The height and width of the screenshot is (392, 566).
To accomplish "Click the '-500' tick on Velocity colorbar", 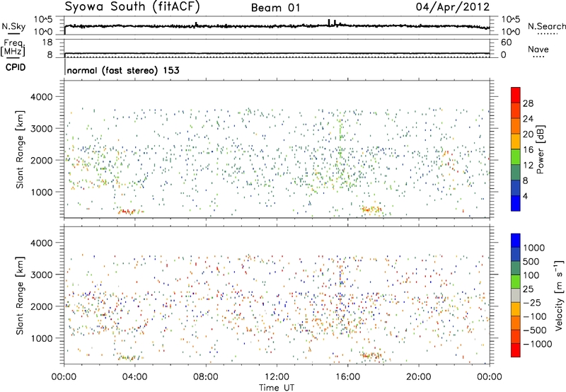I will 535,330.
